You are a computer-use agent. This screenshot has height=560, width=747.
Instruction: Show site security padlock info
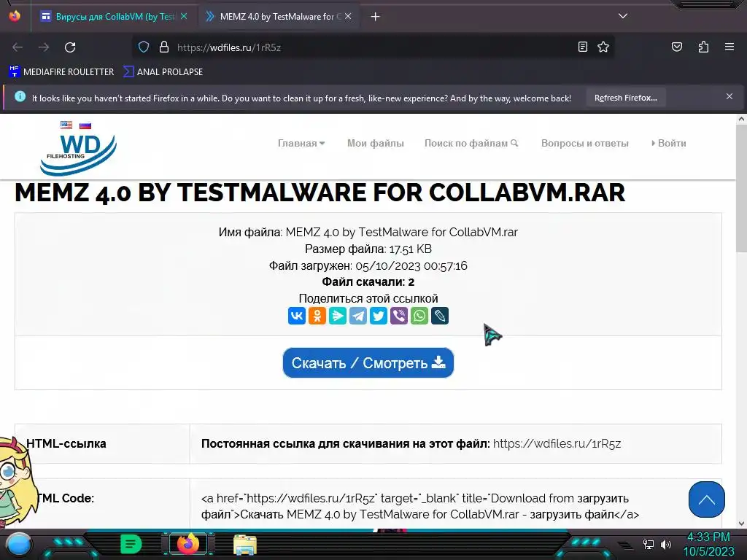(164, 47)
